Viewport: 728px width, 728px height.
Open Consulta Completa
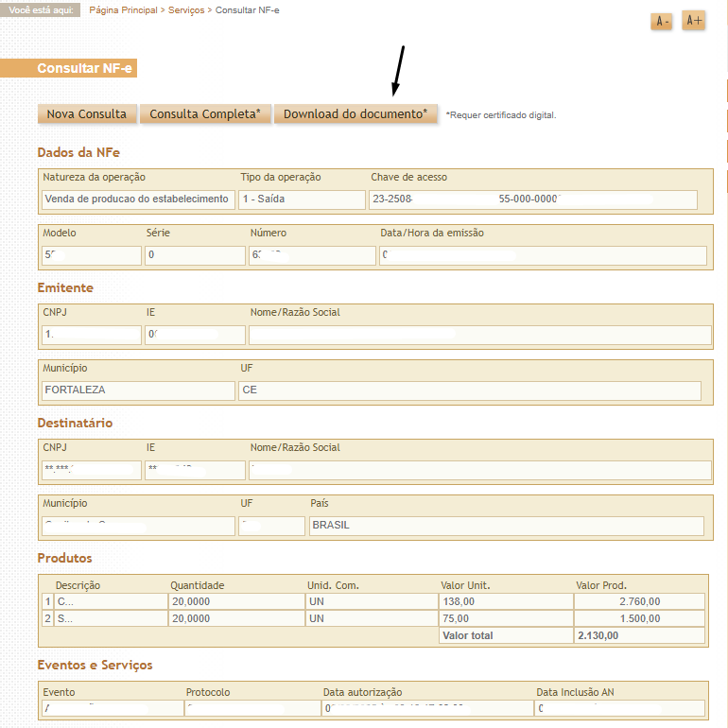(x=205, y=114)
